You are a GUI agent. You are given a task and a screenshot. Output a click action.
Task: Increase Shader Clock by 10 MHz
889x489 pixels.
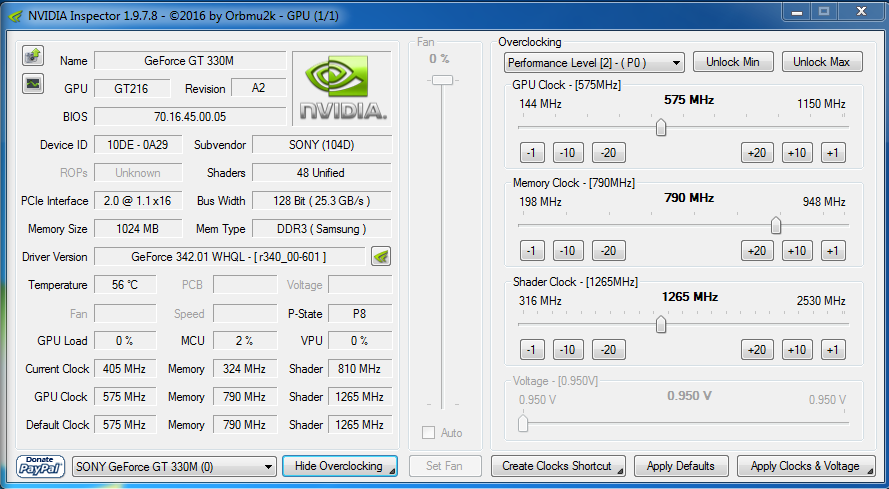click(797, 349)
